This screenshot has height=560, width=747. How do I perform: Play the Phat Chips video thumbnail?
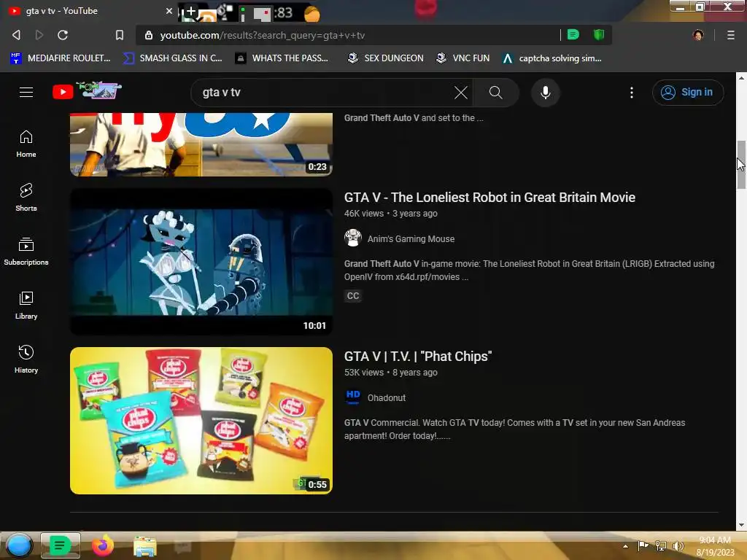[x=201, y=421]
